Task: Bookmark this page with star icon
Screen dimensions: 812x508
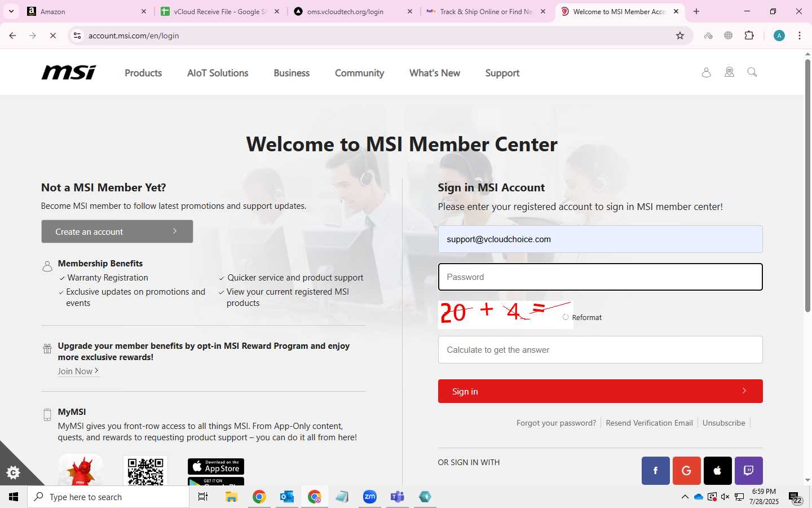Action: (x=680, y=36)
